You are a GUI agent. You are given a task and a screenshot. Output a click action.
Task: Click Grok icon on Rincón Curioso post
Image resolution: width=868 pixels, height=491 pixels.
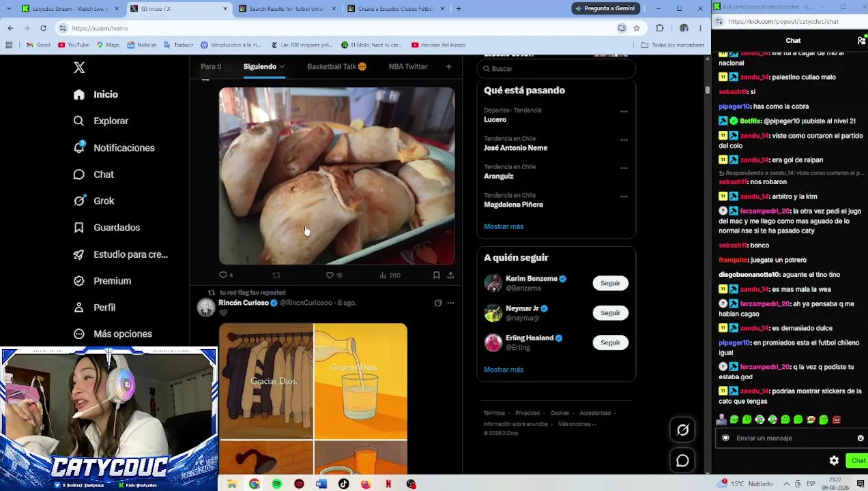coord(438,303)
